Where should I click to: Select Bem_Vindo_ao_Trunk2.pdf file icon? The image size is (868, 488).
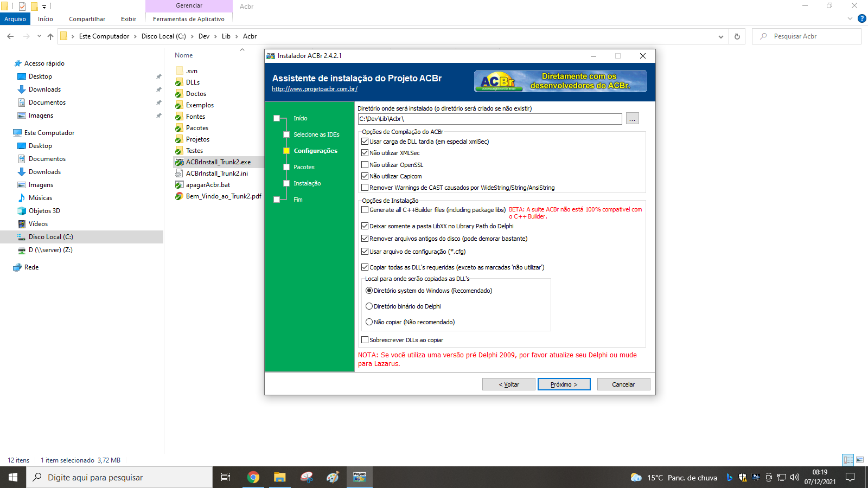[179, 196]
